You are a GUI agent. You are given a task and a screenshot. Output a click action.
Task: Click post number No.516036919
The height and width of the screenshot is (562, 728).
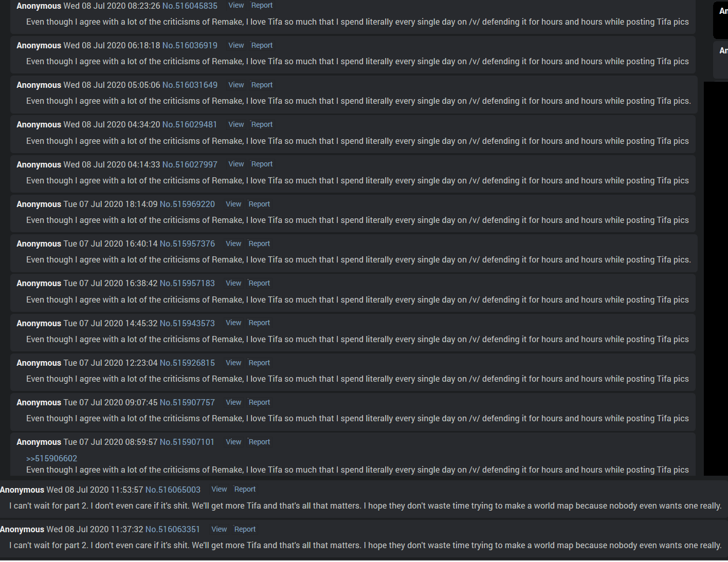point(190,45)
